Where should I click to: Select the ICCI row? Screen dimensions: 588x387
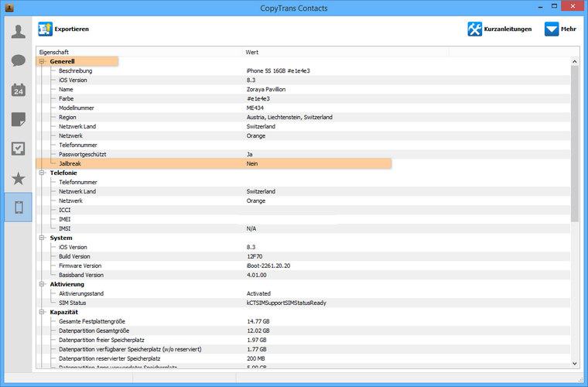point(303,210)
